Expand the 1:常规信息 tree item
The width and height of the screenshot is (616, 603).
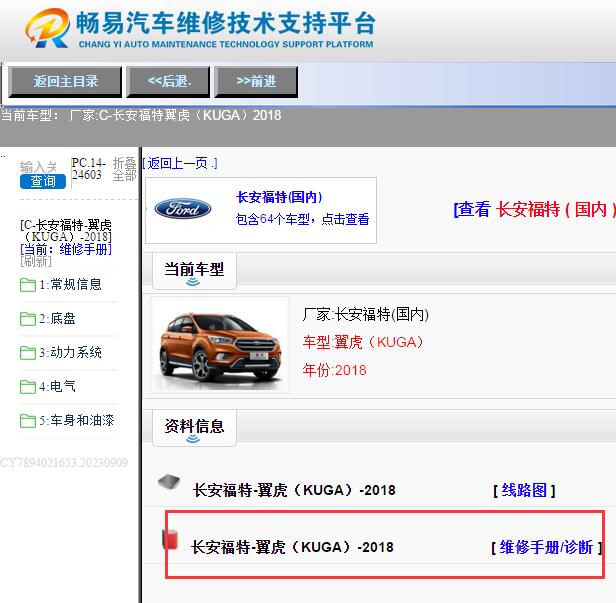click(70, 284)
